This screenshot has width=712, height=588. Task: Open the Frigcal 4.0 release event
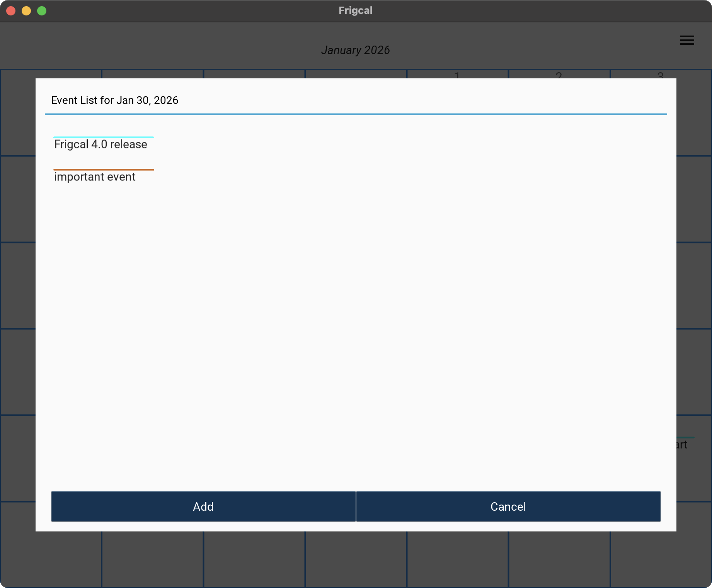coord(100,144)
